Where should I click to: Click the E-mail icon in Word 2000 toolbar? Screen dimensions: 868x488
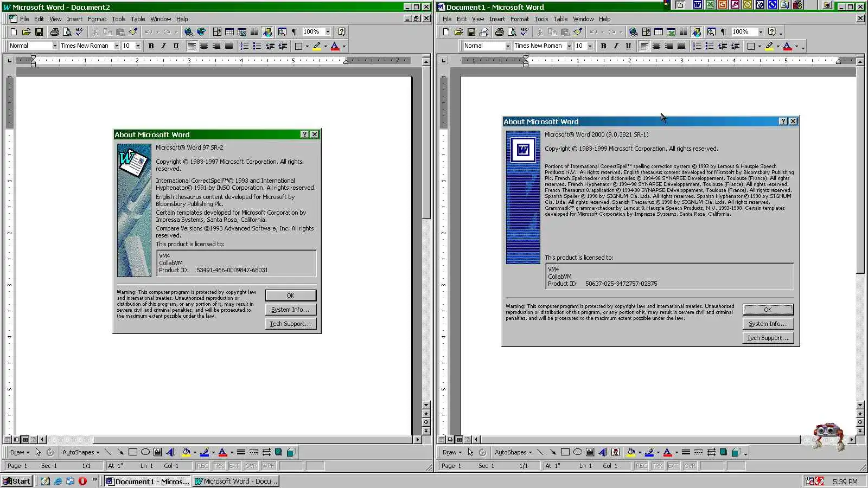[x=484, y=32]
